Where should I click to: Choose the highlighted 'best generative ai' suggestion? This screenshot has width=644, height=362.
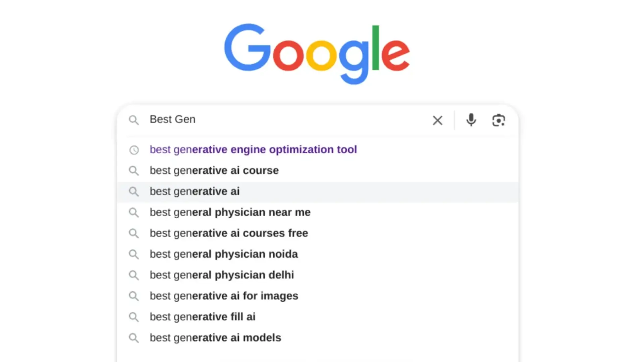[195, 191]
